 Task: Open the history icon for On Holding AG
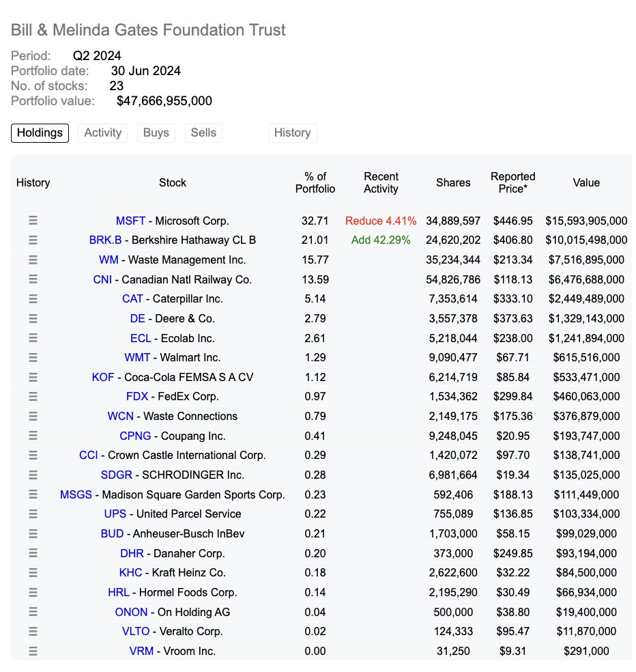33,612
